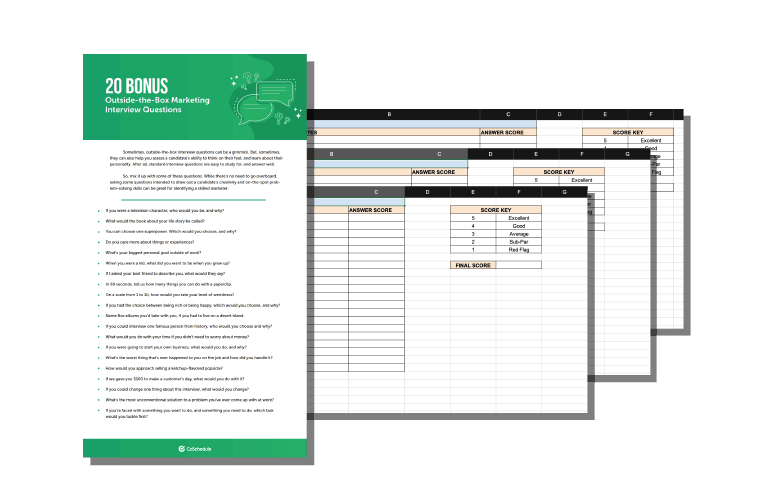Click score value 3 in front spreadsheet

point(473,234)
